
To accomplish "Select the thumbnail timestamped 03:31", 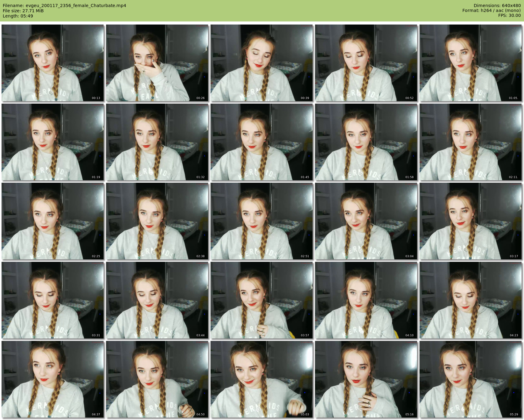I will pos(53,300).
